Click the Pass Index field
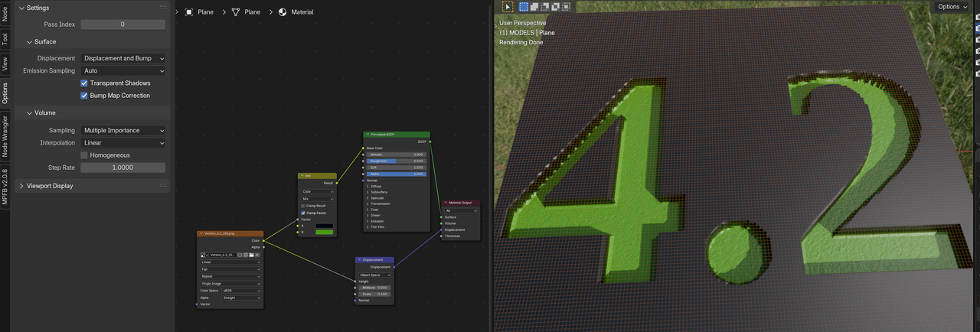 [123, 24]
